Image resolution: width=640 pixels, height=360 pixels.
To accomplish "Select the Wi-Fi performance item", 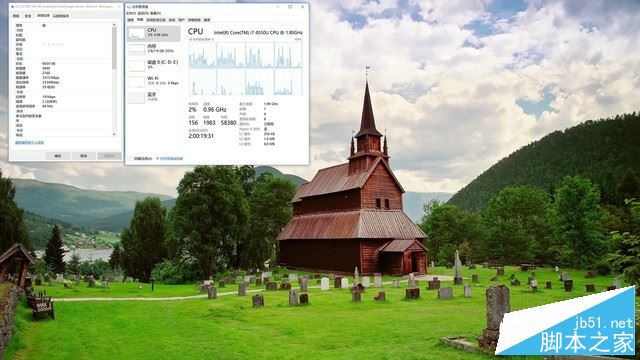I will [x=153, y=81].
